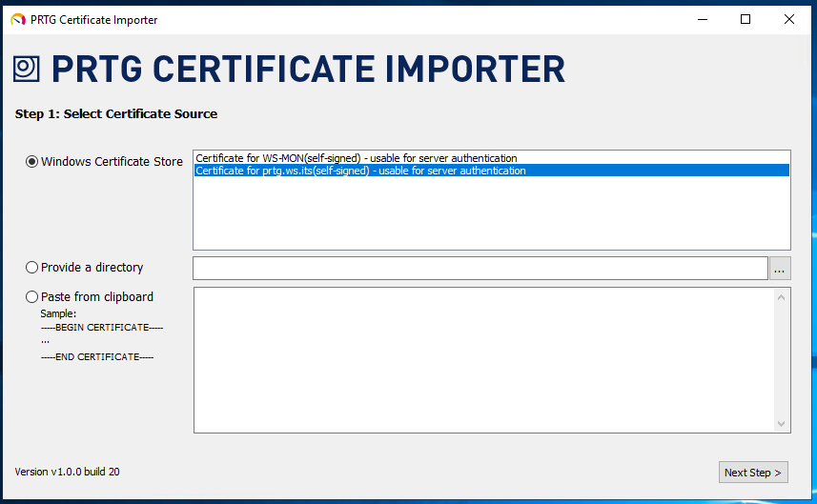817x504 pixels.
Task: Click the PRTG logo beside the heading
Action: [x=26, y=69]
